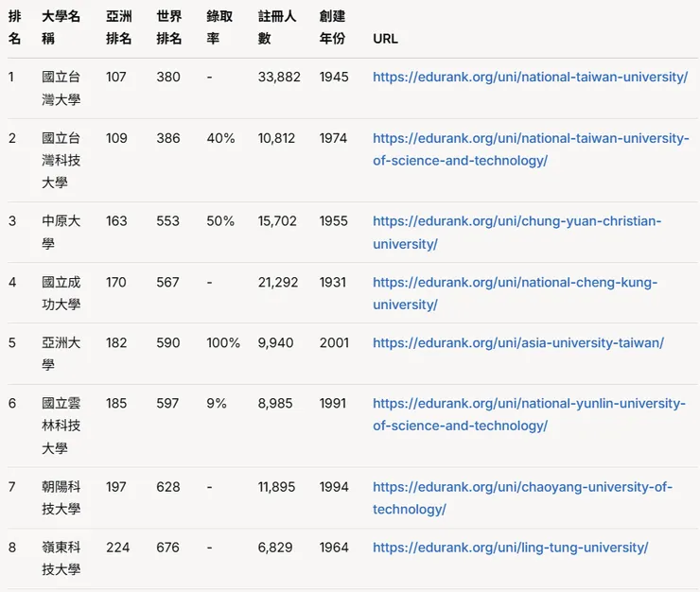Screen dimensions: 700x592
Task: Click the 世界排名 column header
Action: click(x=168, y=27)
